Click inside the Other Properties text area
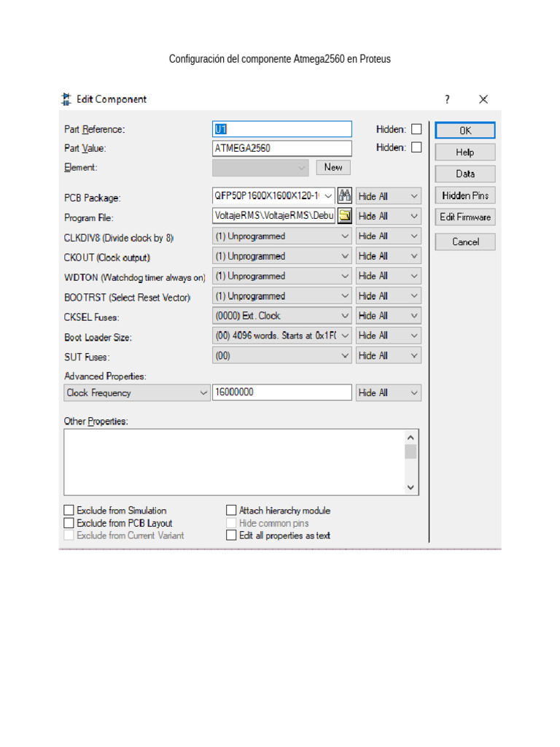560x747 pixels. (x=234, y=462)
